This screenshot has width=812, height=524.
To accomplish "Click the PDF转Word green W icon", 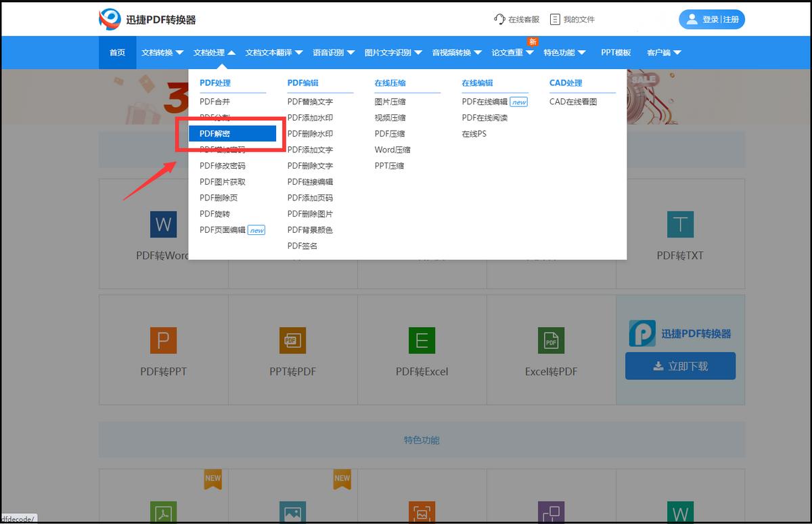I will (163, 224).
